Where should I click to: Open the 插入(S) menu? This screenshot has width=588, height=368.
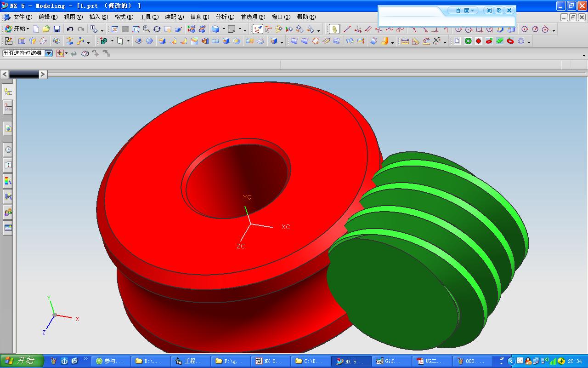(x=99, y=17)
